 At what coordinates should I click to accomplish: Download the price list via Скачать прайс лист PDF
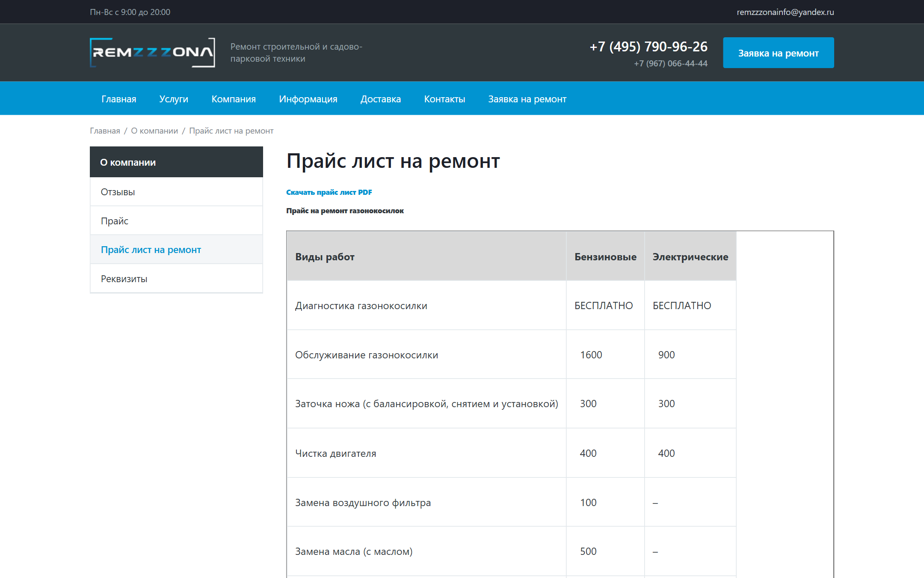pos(329,192)
